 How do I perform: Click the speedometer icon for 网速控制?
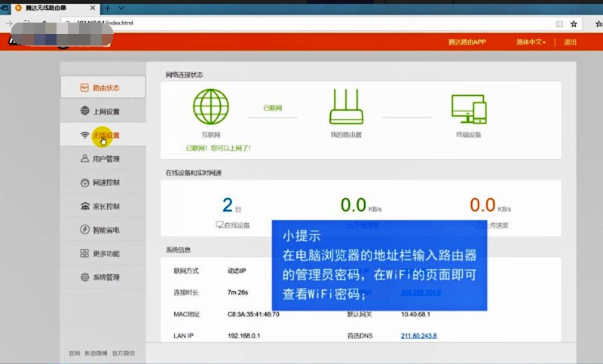click(x=85, y=182)
